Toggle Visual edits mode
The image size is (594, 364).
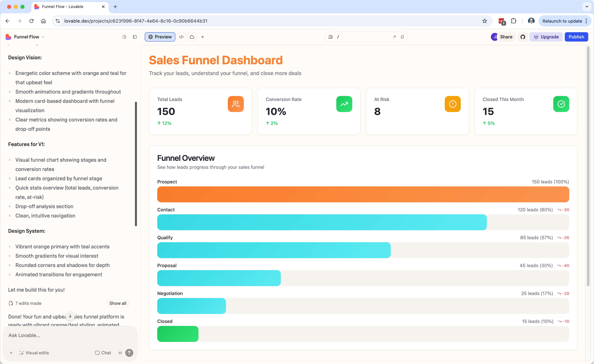34,353
